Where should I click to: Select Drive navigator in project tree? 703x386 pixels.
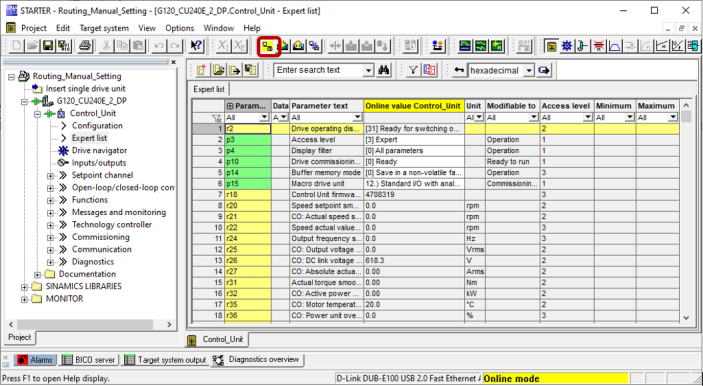pos(99,151)
